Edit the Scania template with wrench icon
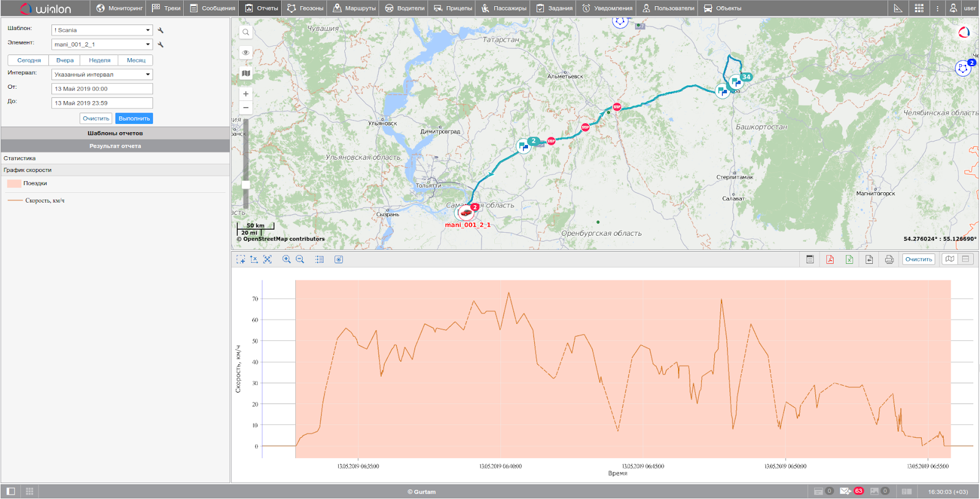The image size is (980, 499). pos(160,30)
